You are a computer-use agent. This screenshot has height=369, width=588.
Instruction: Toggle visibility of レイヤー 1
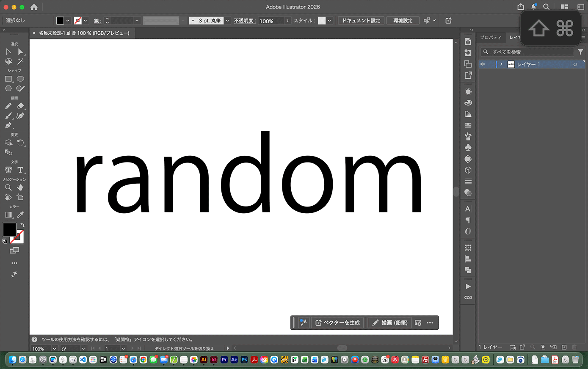click(483, 64)
